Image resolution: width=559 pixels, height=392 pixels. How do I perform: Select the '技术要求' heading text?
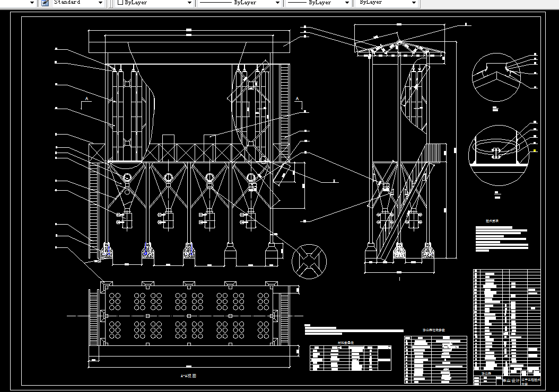click(492, 221)
